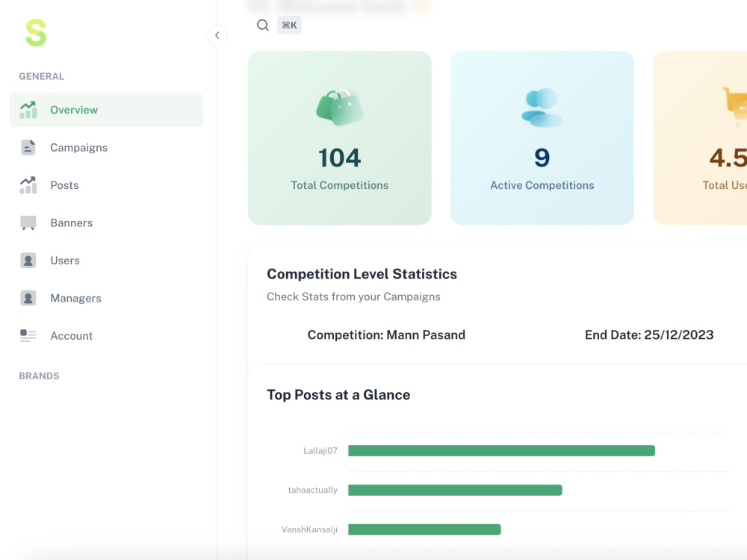Click the VanshKansalji green bar
This screenshot has height=560, width=747.
click(424, 529)
